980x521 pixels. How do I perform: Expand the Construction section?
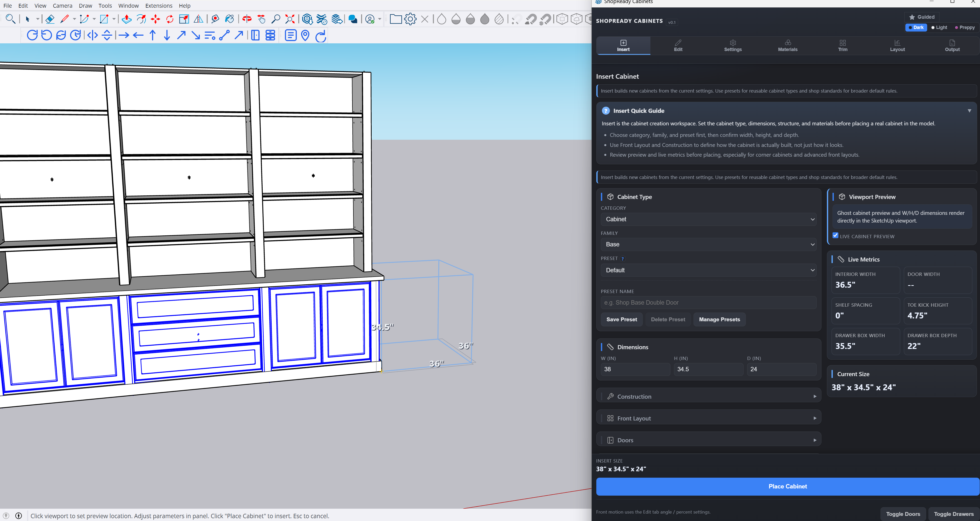[708, 396]
